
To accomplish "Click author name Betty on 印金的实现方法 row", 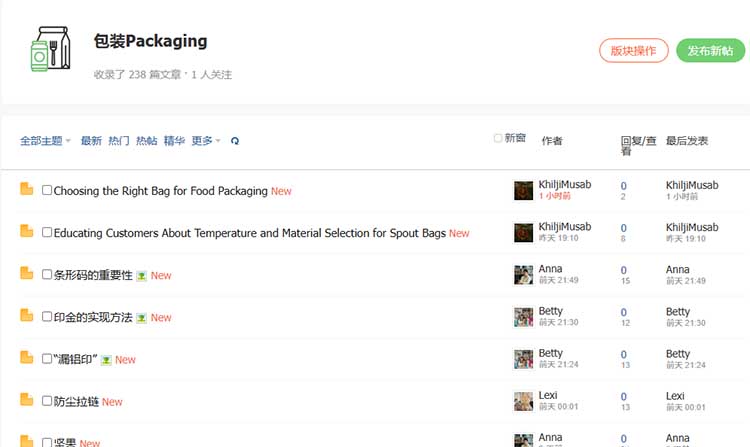I will pos(551,312).
